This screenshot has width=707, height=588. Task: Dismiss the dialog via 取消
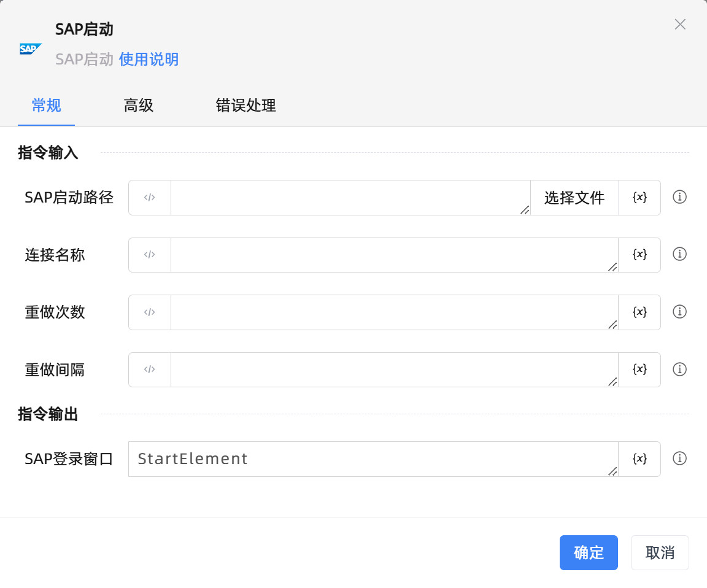click(660, 552)
